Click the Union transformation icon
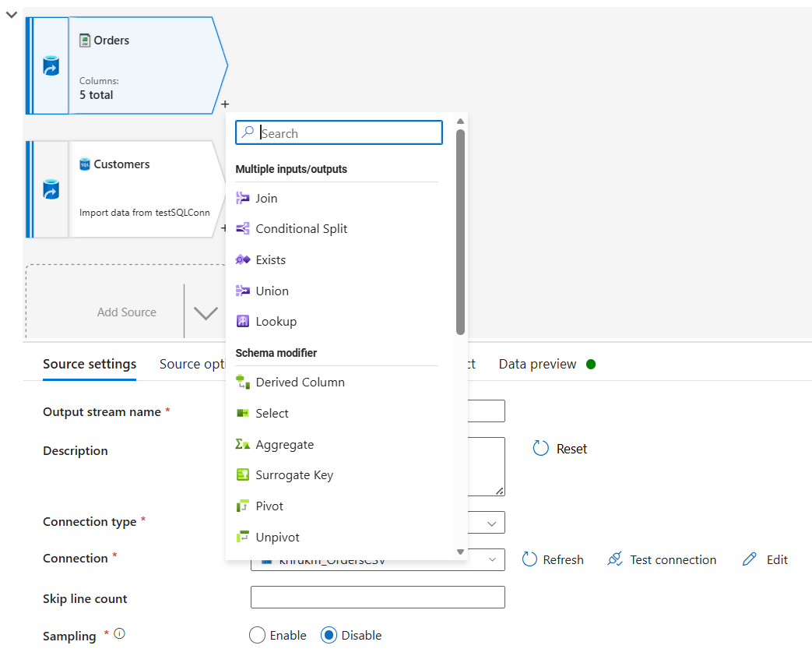 point(242,291)
